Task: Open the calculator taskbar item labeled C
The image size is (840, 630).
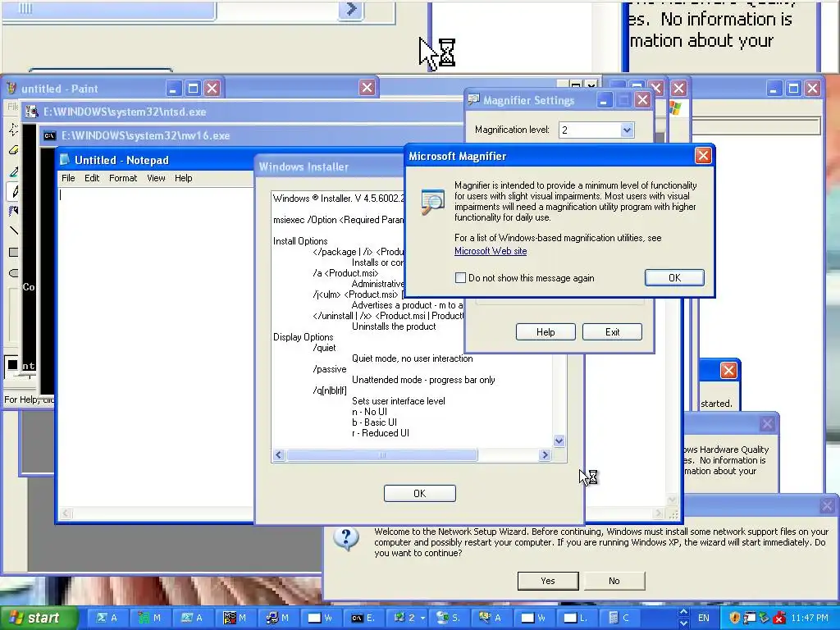Action: point(619,618)
